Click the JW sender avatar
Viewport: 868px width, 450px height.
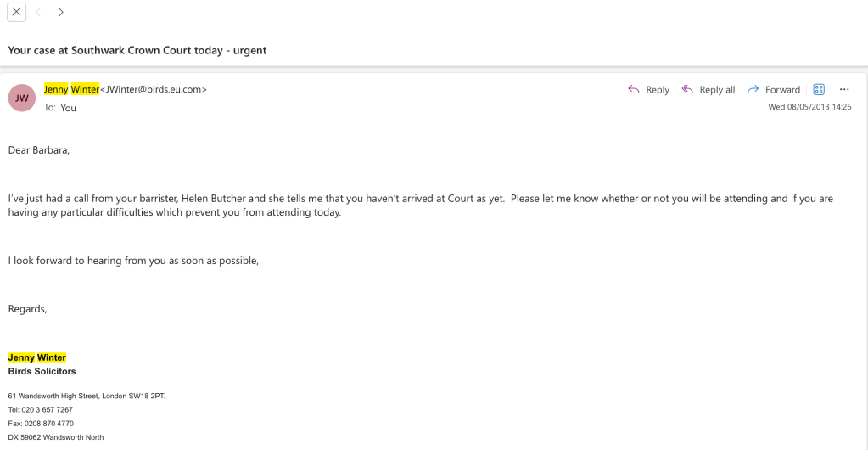click(x=22, y=98)
